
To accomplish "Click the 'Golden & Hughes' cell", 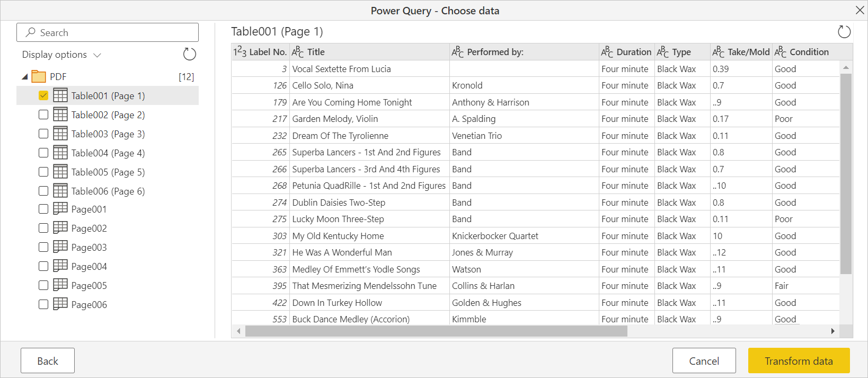I will pyautogui.click(x=524, y=303).
